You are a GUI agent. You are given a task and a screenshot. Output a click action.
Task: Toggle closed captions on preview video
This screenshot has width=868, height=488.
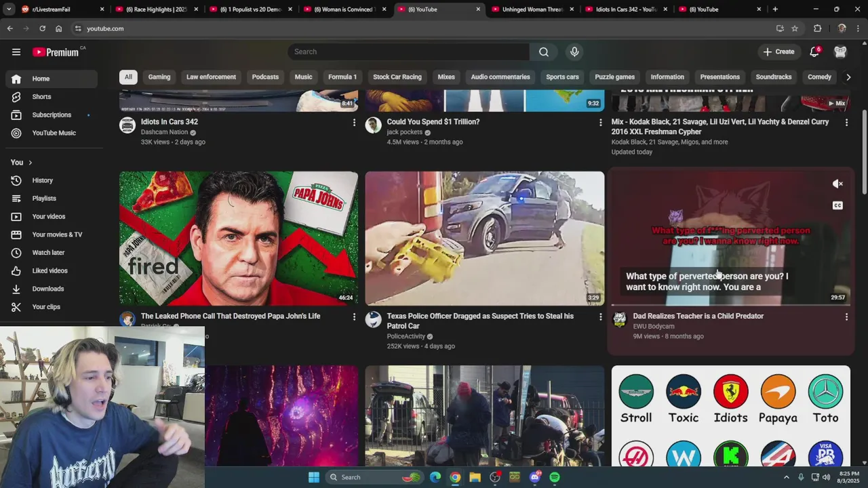click(x=838, y=205)
